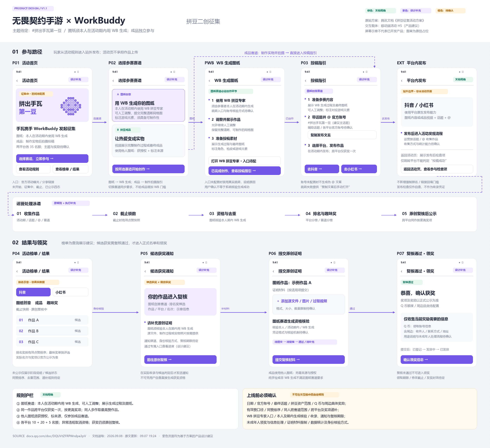Select the 图纸创意 leaderboard tab
Viewport: 490px width, 448px height.
point(24,303)
